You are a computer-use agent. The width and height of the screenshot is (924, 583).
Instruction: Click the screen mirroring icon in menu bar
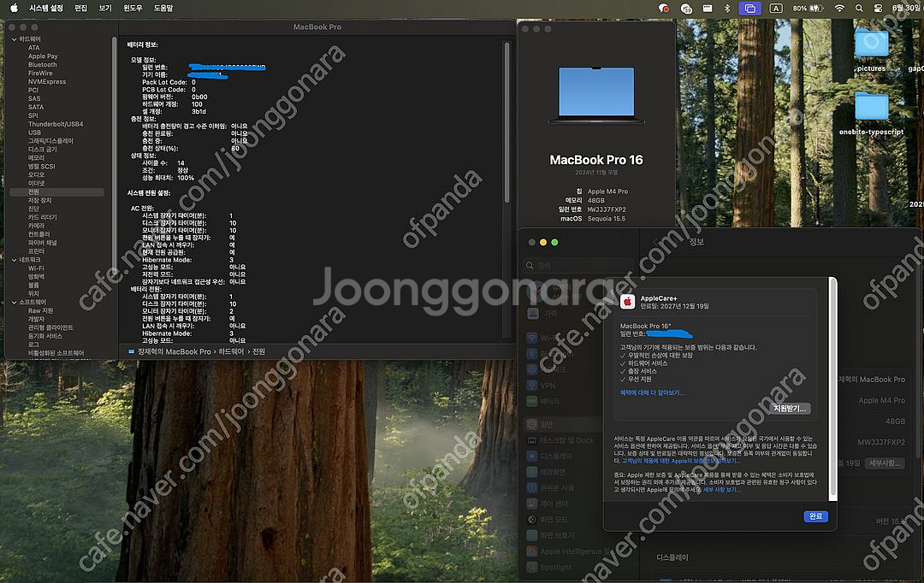pos(752,8)
